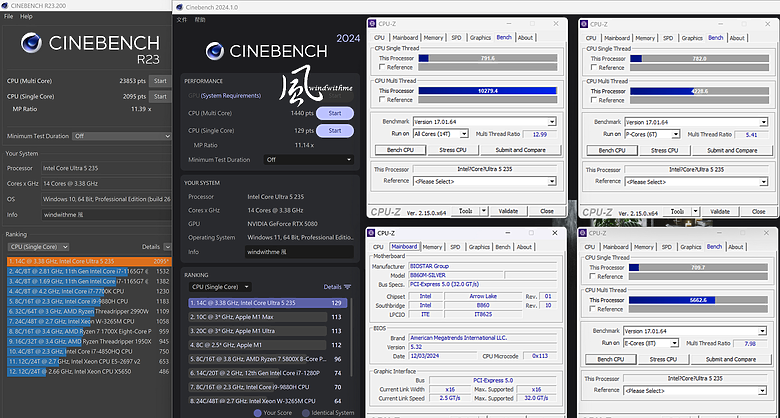Click the multi-thread score bar 10279.4
Image resolution: width=780 pixels, height=418 pixels.
coord(488,91)
